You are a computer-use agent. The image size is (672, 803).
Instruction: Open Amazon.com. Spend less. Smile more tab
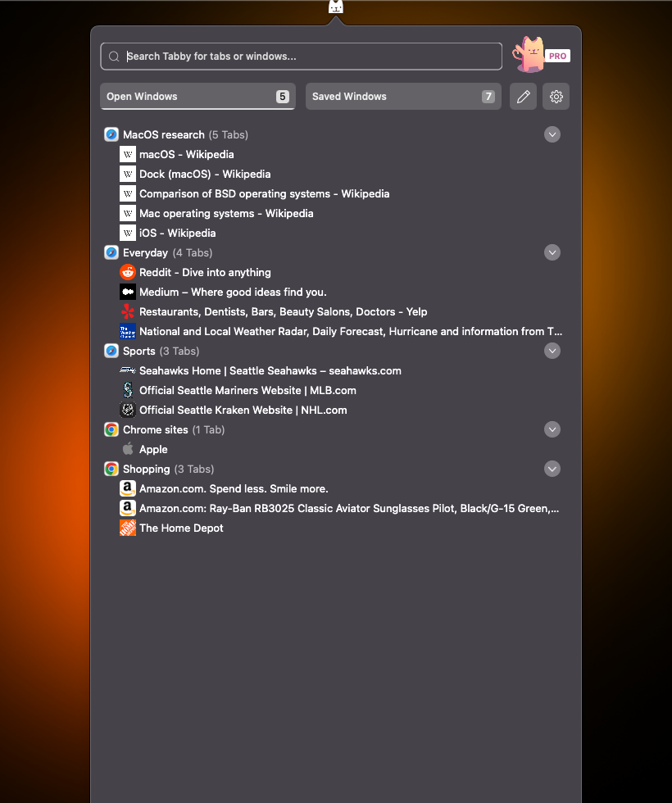(234, 488)
